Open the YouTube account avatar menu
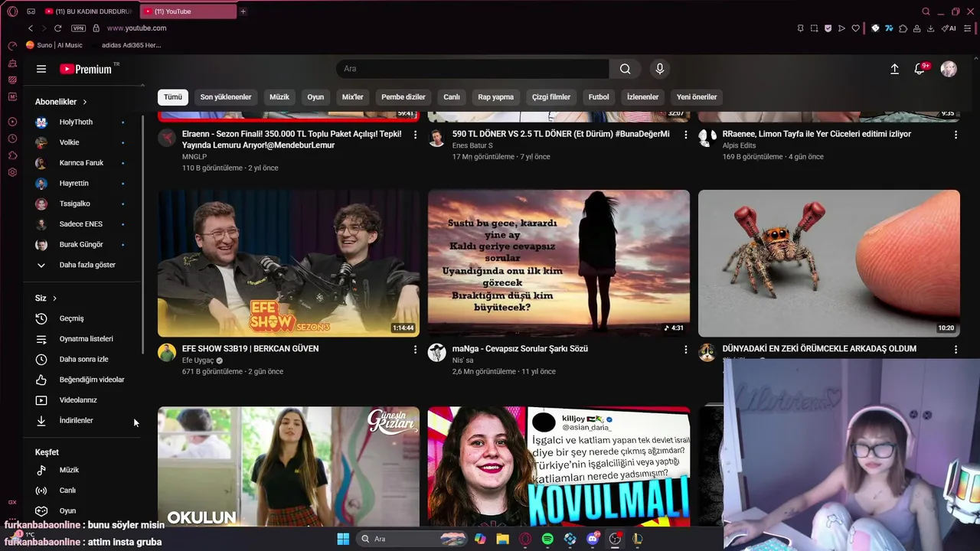The height and width of the screenshot is (551, 980). tap(949, 69)
